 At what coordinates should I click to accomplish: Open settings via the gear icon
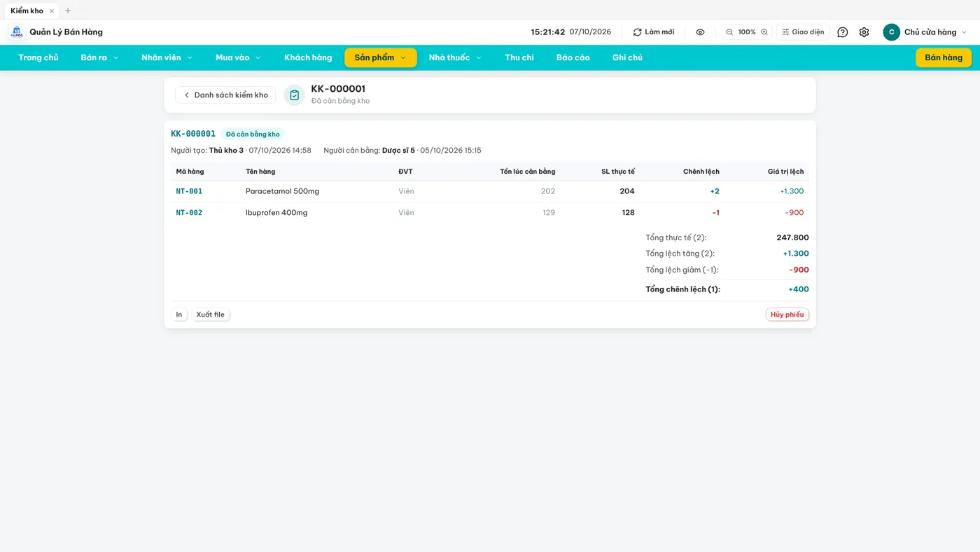[864, 32]
